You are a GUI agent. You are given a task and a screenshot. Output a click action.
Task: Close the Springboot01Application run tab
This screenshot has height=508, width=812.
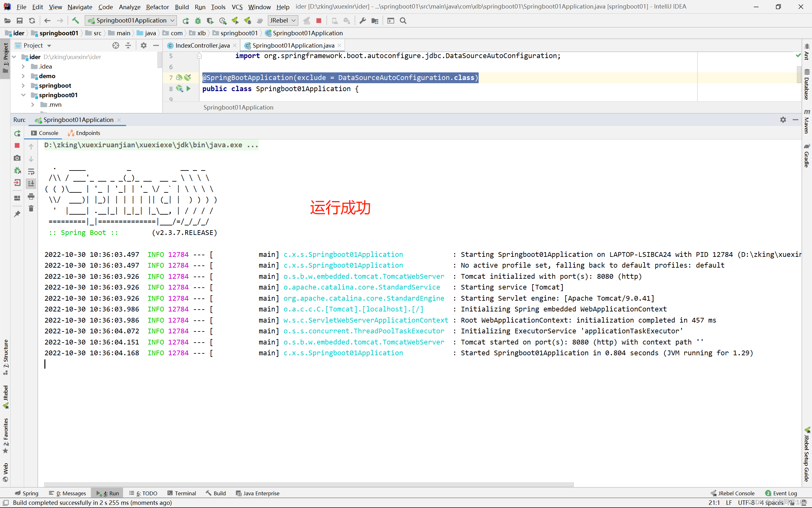(119, 120)
